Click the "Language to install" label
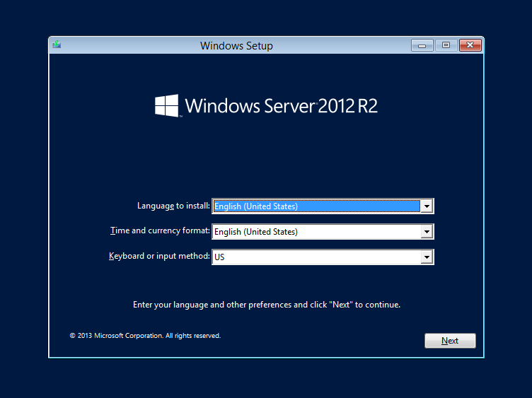 click(x=173, y=206)
